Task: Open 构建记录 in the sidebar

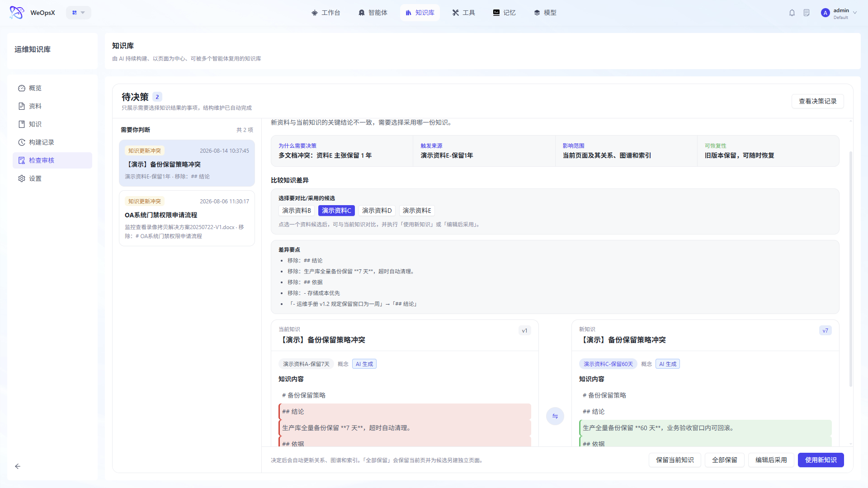Action: click(x=52, y=142)
